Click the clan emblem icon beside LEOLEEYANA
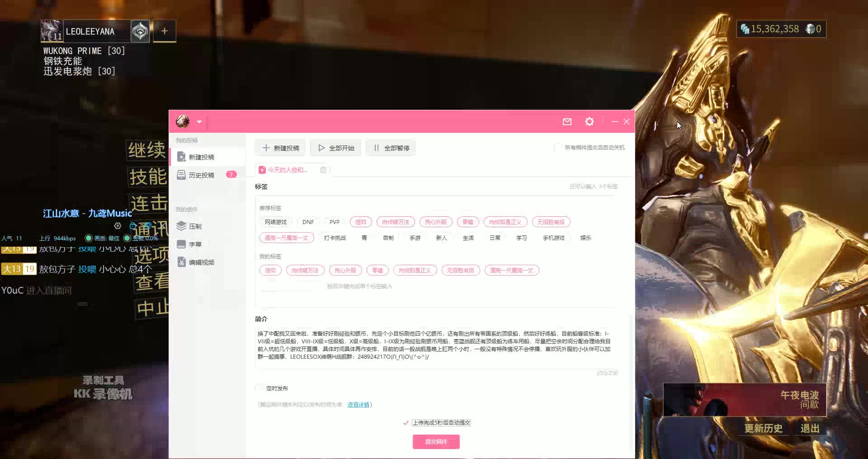Viewport: 868px width, 459px height. coord(140,32)
